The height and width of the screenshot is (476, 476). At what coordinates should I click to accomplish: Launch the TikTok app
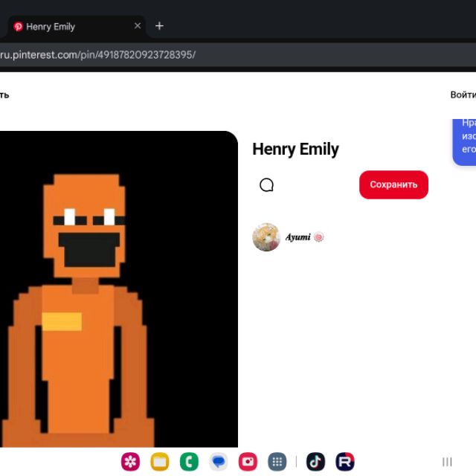[315, 462]
